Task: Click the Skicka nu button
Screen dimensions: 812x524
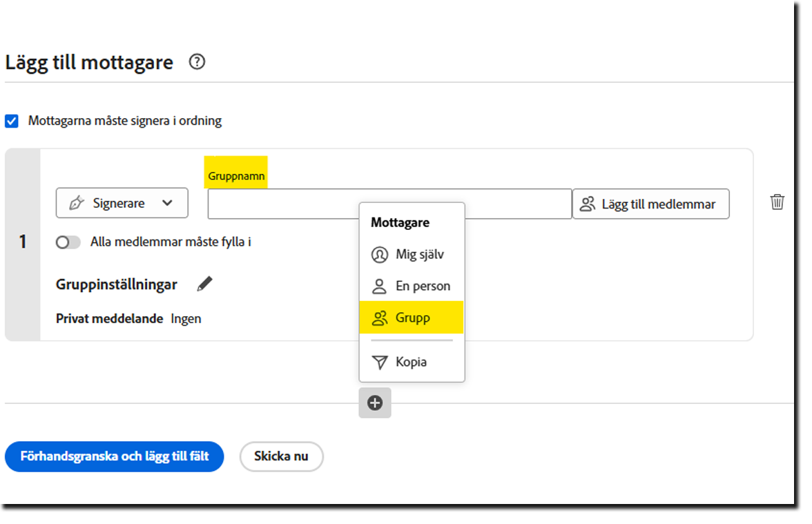Action: (x=281, y=456)
